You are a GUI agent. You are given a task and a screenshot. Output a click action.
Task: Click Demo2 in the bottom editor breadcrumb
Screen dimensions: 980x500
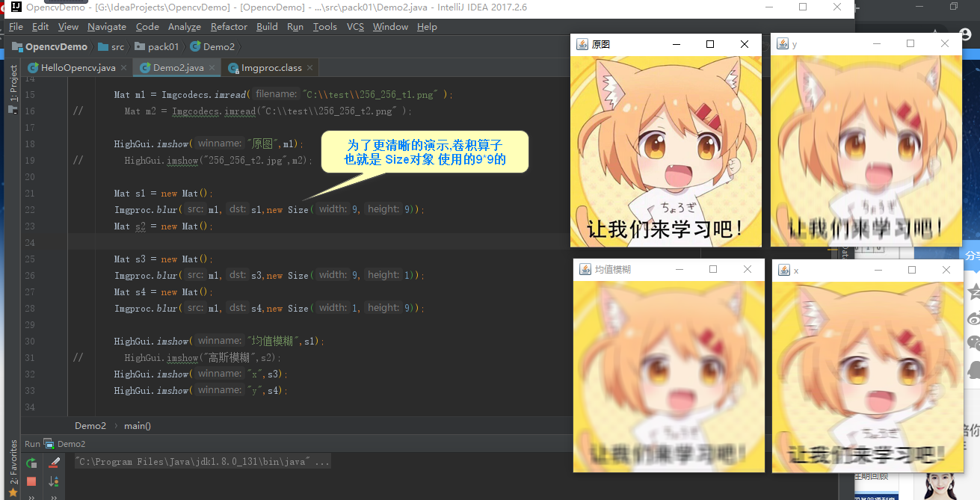pyautogui.click(x=90, y=425)
